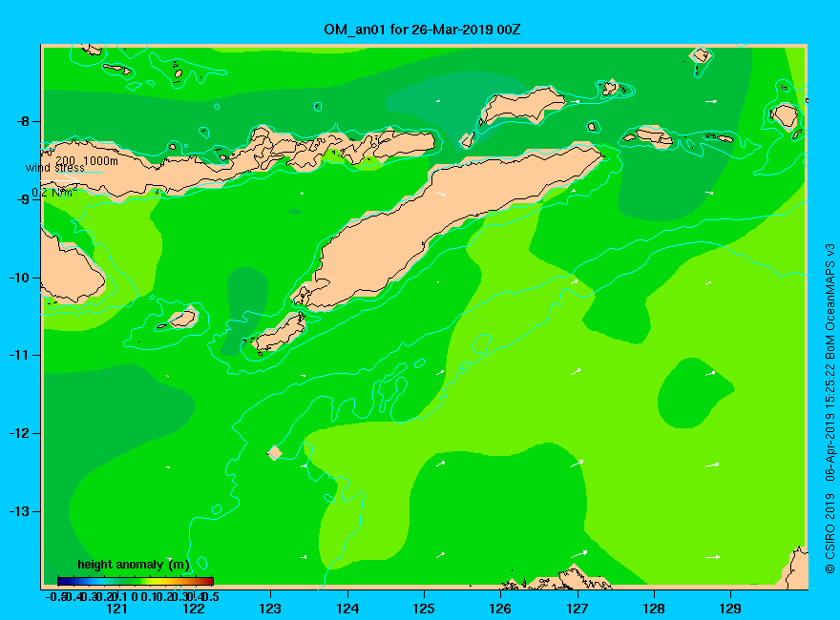Click latitude axis label -11
Image resolution: width=840 pixels, height=620 pixels.
tap(19, 356)
